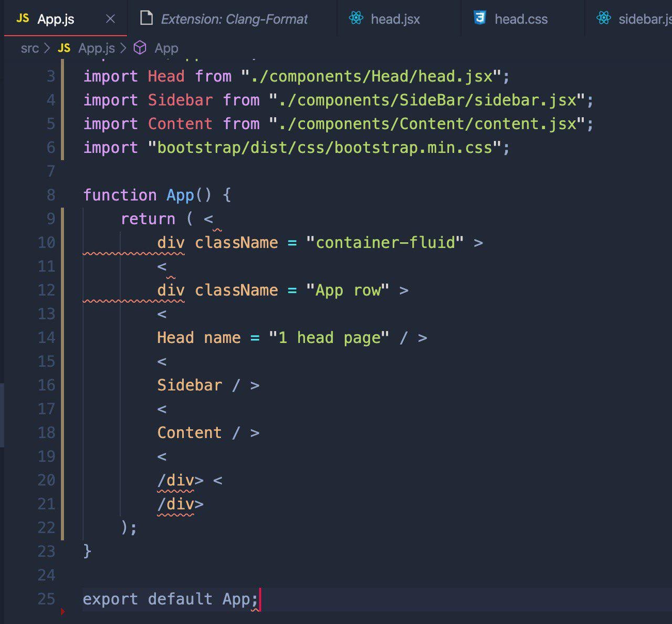Switch to the Extension: Clang-Format tab
This screenshot has width=672, height=624.
[234, 19]
